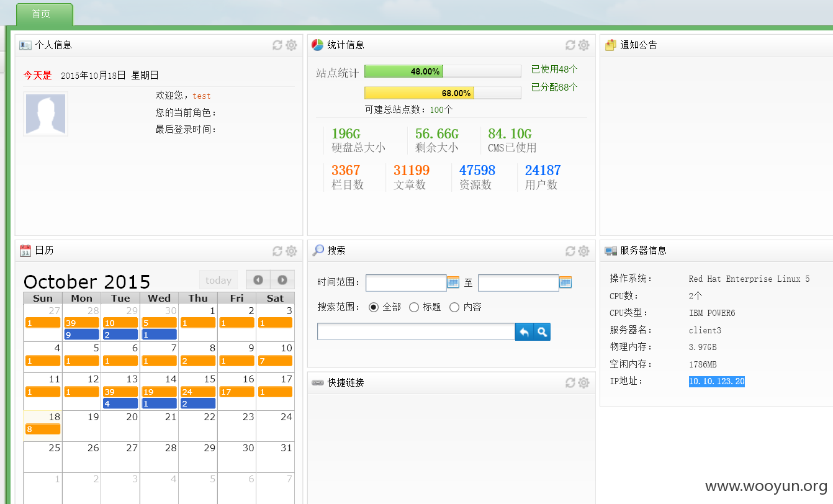Open orange event 8 on Sunday 18
Viewport: 833px width, 504px height.
click(x=43, y=429)
